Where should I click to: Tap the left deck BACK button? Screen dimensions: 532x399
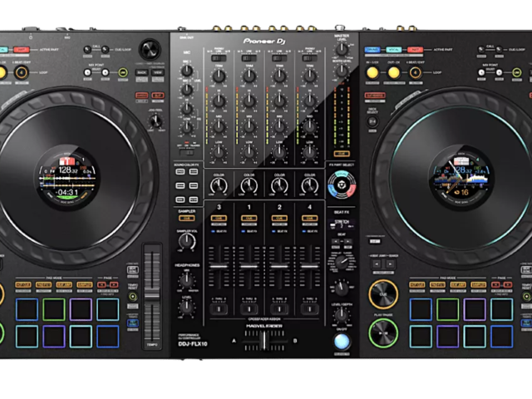(x=141, y=72)
